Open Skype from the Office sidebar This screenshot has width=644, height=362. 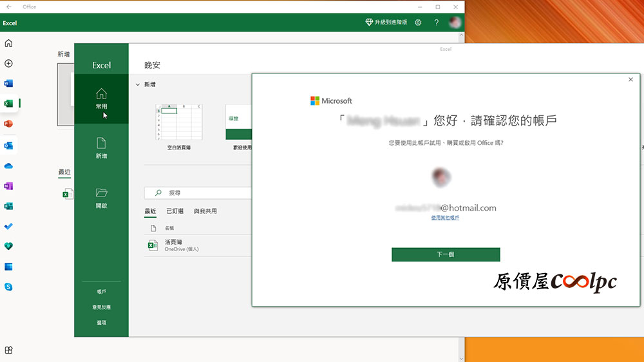tap(8, 287)
